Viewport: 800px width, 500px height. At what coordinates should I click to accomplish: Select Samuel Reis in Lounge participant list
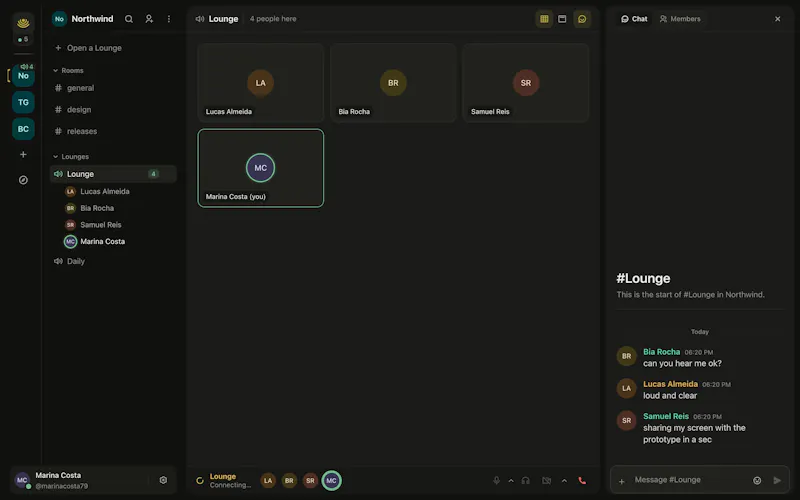[x=93, y=225]
